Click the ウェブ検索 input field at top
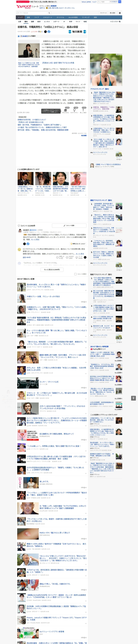This screenshot has height=644, width=138. 103,2
